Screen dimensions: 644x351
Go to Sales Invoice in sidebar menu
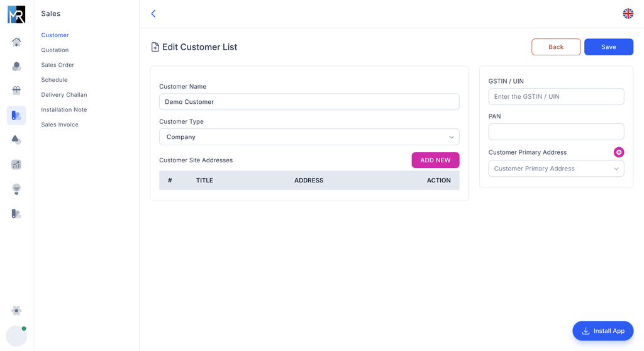[60, 125]
